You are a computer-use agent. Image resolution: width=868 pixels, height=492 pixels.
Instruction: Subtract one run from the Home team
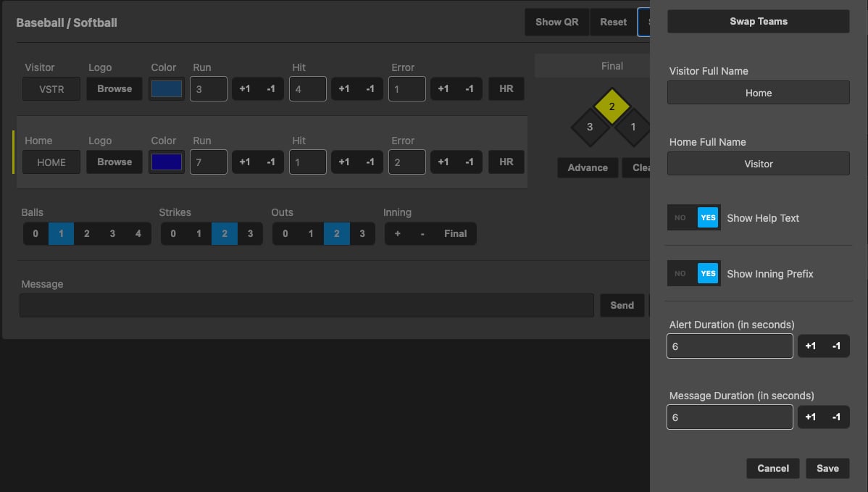click(271, 162)
